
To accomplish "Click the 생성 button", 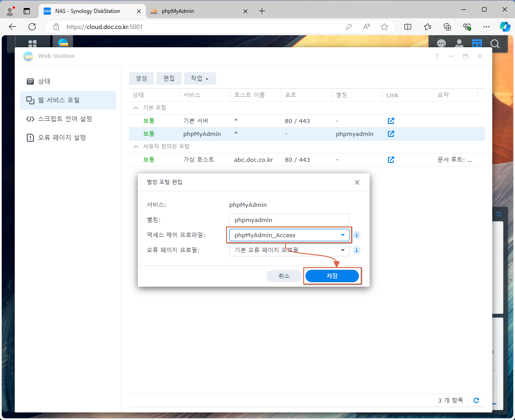I will 141,78.
